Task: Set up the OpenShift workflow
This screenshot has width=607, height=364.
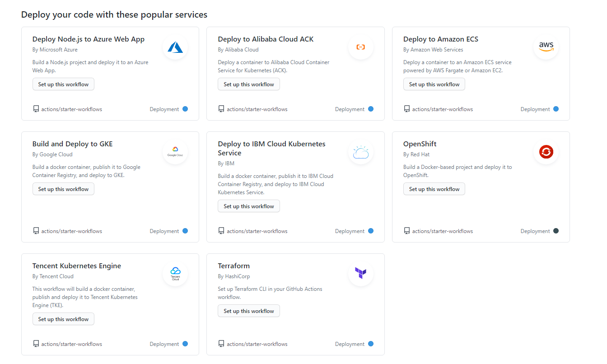Action: click(434, 189)
